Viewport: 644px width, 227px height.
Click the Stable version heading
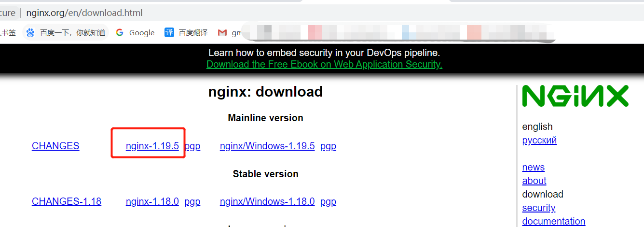pos(265,174)
